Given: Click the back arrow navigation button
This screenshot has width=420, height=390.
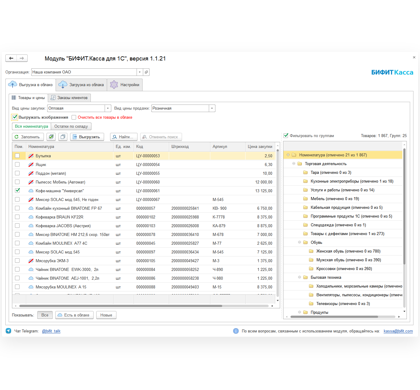Looking at the screenshot, I should click(x=11, y=58).
